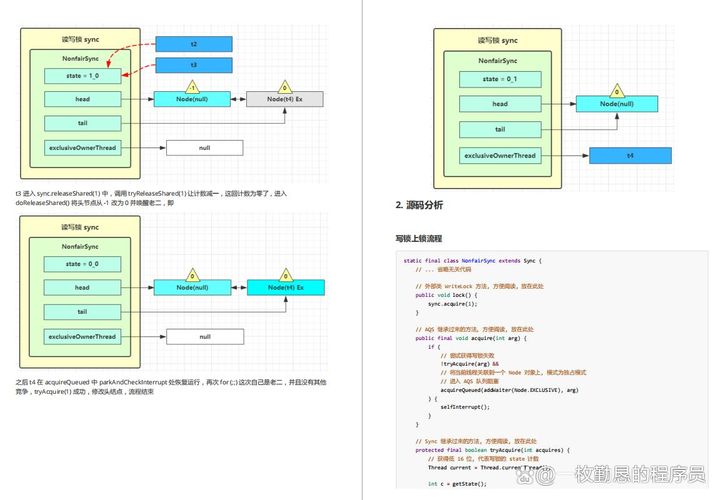Click exclusiveOwnerThread box in state = 0_1 diagram
720x500 pixels.
coord(500,156)
